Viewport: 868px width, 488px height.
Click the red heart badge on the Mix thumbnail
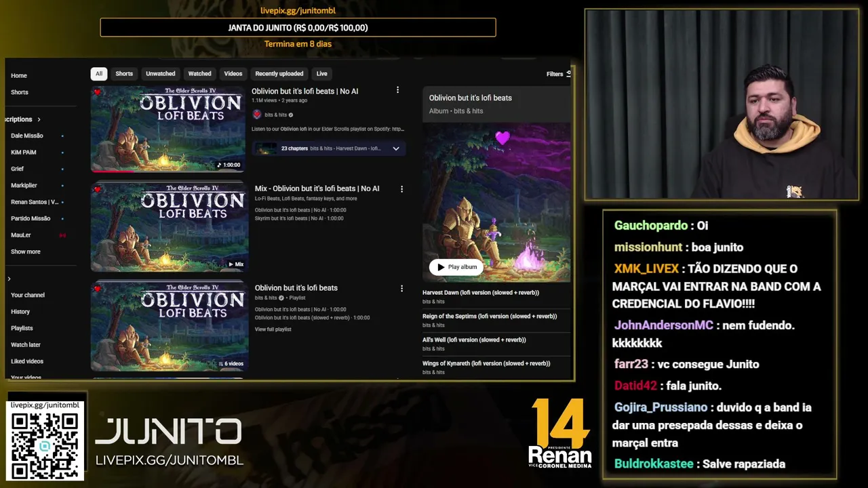[x=98, y=190]
